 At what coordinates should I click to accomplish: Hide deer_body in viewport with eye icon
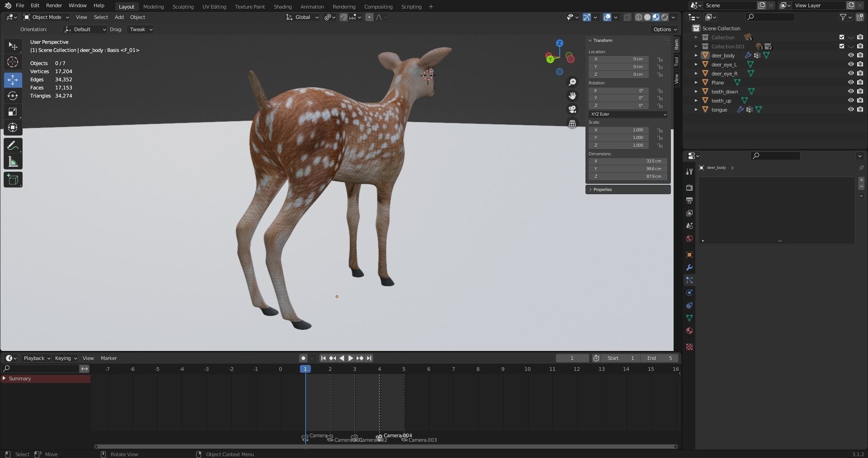pyautogui.click(x=851, y=55)
